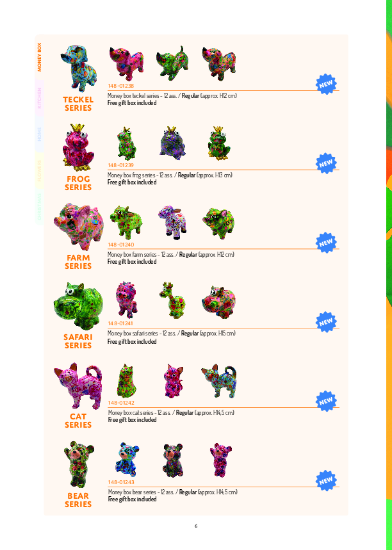Screen dimensions: 392x550
Task: Click the SAFARI SERIES heading
Action: tap(78, 341)
